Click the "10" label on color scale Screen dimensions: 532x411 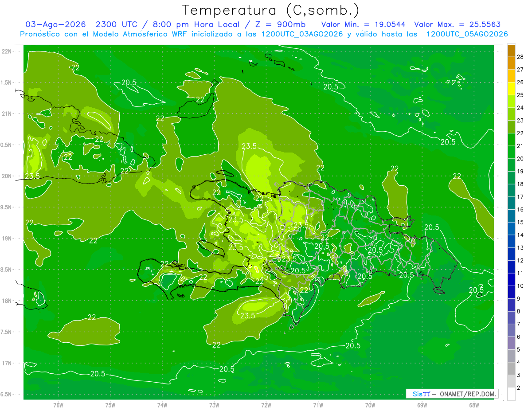pos(520,286)
